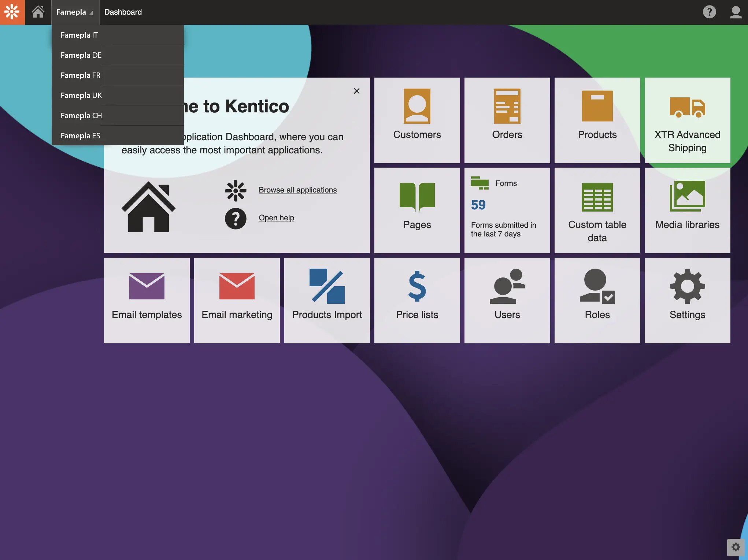Viewport: 748px width, 560px height.
Task: Open Media libraries
Action: coord(687,210)
